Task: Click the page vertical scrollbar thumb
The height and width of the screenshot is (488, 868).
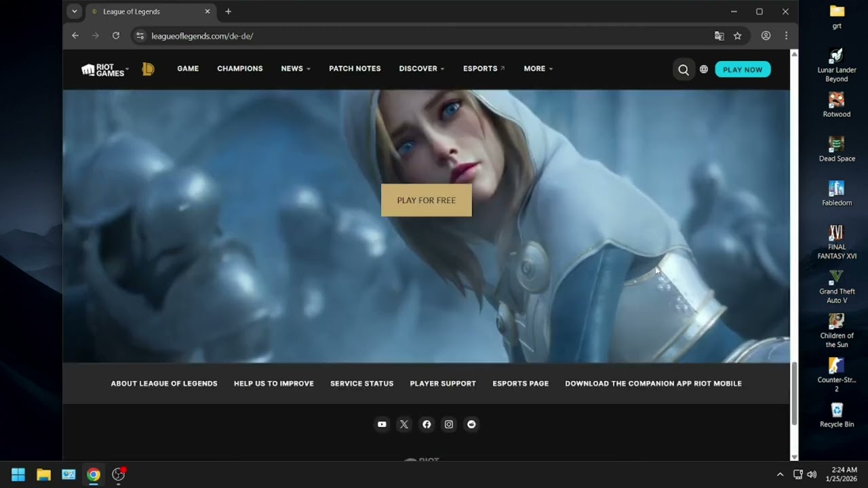Action: click(794, 394)
